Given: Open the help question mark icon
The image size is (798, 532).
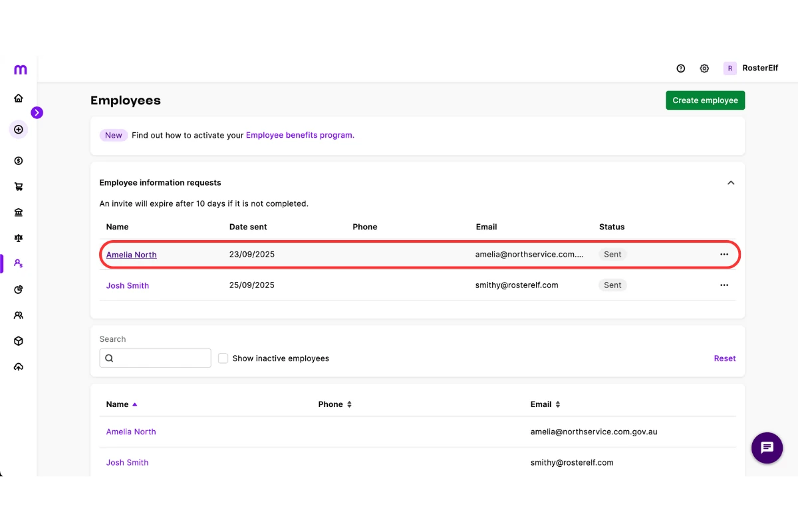Looking at the screenshot, I should [681, 68].
